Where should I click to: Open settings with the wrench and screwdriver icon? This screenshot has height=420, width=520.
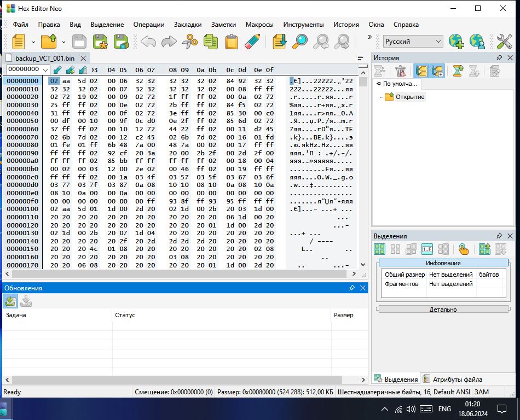(504, 42)
